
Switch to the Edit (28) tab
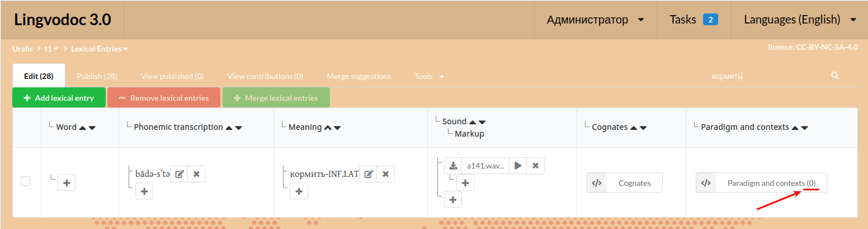[x=39, y=76]
